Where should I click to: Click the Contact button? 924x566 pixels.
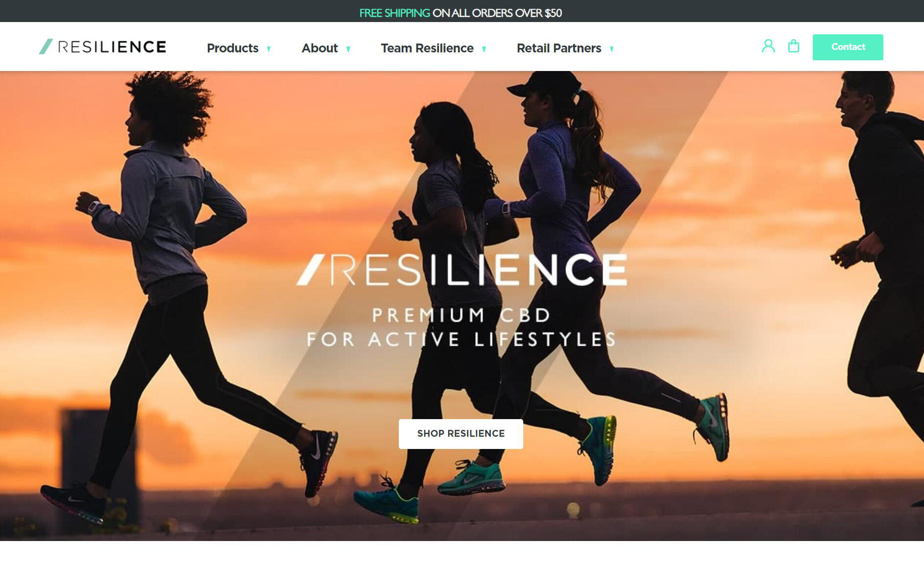(848, 47)
